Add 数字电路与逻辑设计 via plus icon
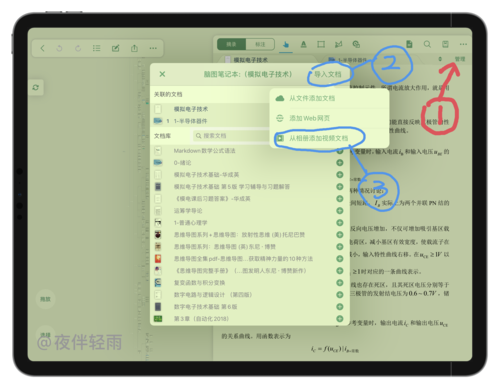Image resolution: width=500 pixels, height=389 pixels. 340,295
